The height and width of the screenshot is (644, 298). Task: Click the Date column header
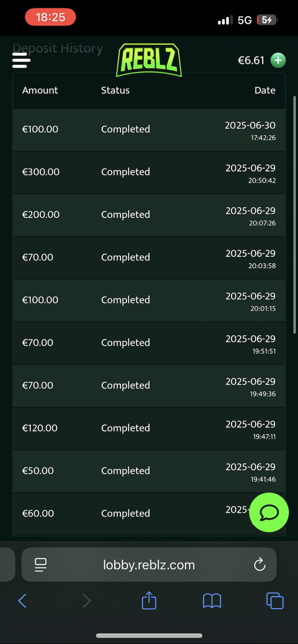(x=265, y=91)
